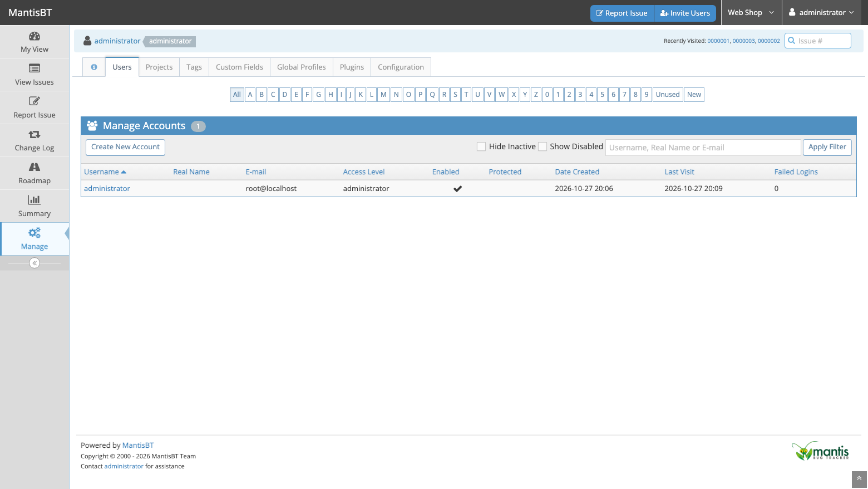Filter accounts by letter Z
The height and width of the screenshot is (489, 868).
pos(536,95)
